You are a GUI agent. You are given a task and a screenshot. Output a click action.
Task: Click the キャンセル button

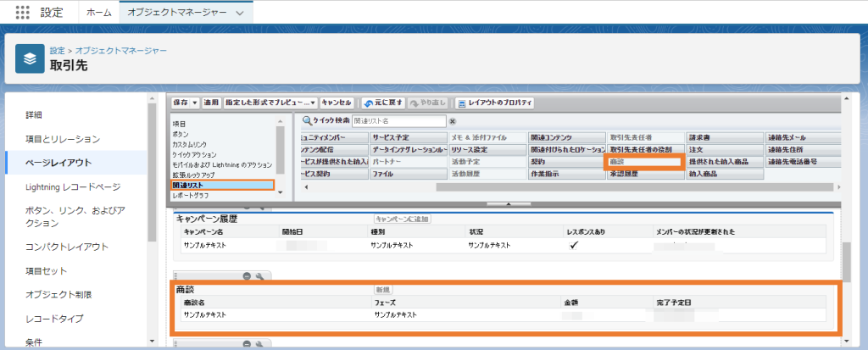336,103
